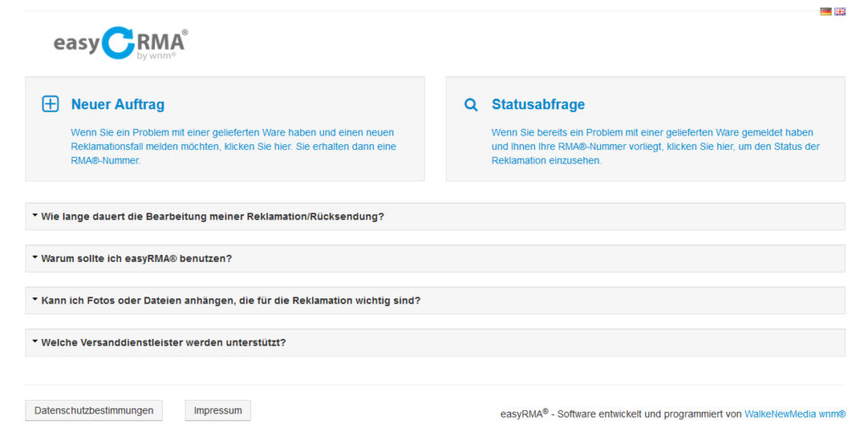
Task: Expand 'Kann ich Fotos oder Dateien anhängen' question
Action: [435, 301]
